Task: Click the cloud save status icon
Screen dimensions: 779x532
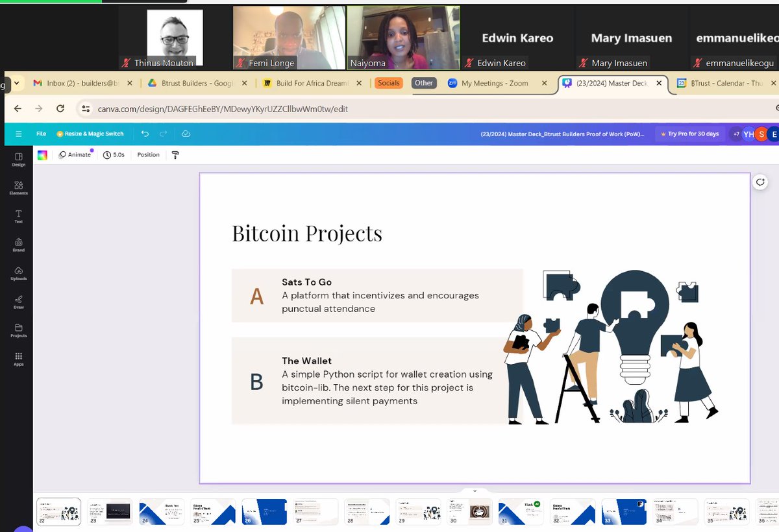Action: click(x=186, y=134)
